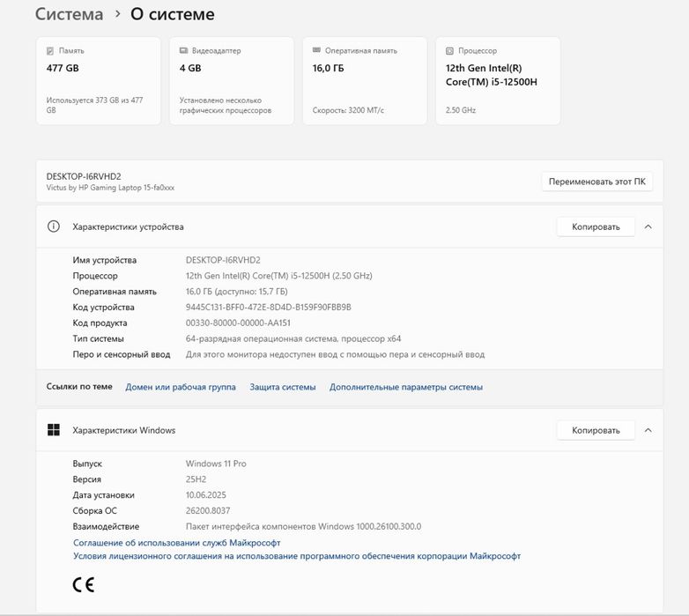
Task: Open Дополнительные параметры системы link
Action: (405, 387)
